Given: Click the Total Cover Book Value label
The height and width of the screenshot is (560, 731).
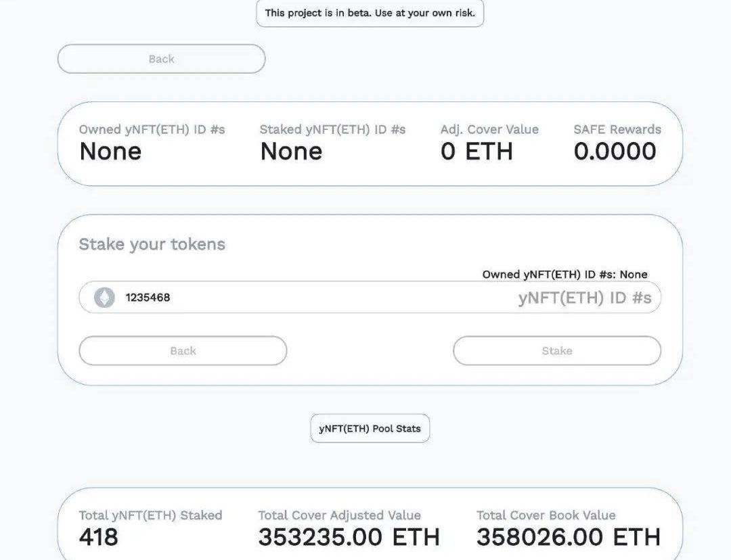Looking at the screenshot, I should point(546,515).
